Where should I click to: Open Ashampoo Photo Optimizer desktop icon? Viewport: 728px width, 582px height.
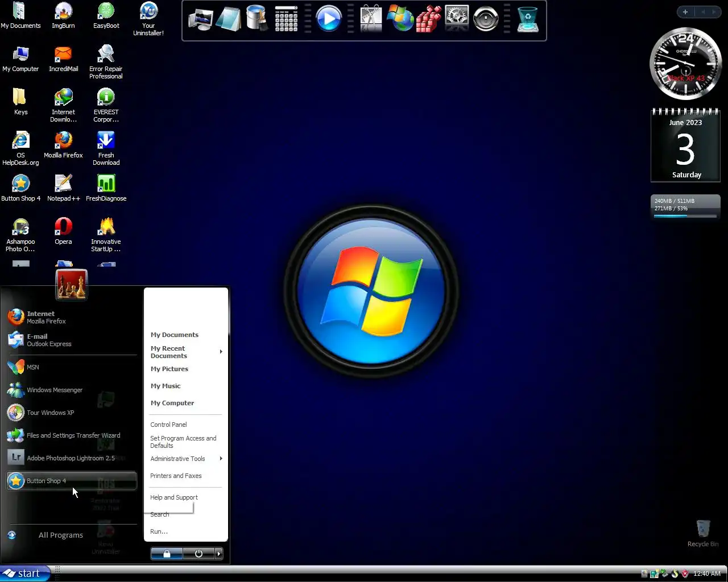20,235
